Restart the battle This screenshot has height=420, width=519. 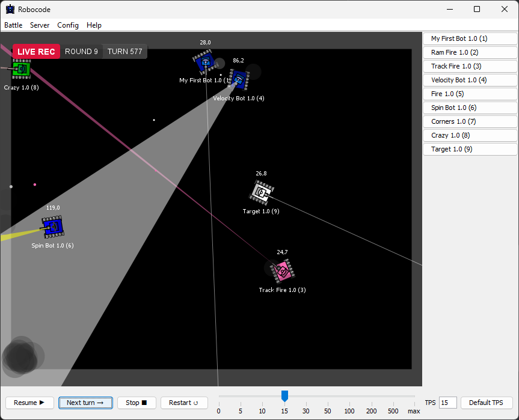click(x=184, y=403)
